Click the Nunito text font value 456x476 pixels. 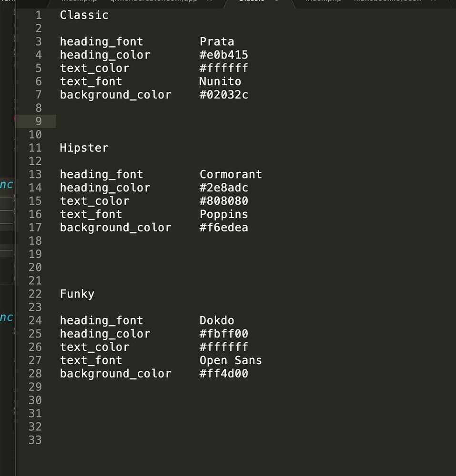220,81
